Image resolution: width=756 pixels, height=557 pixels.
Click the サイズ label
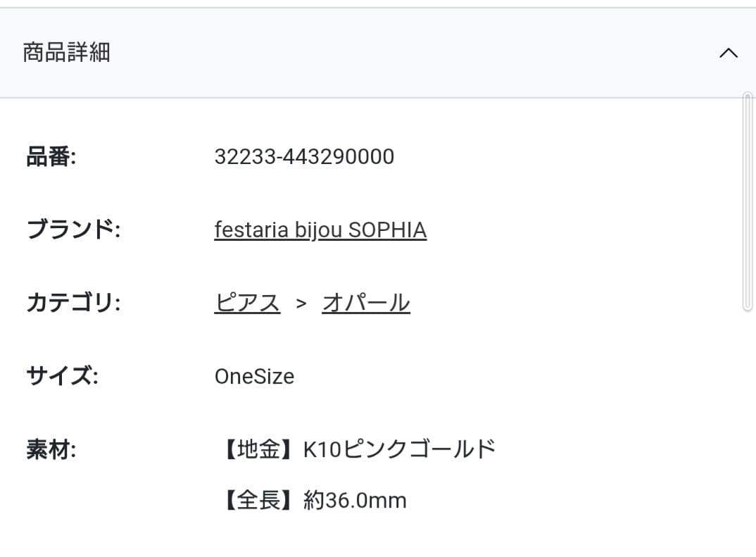(x=62, y=376)
